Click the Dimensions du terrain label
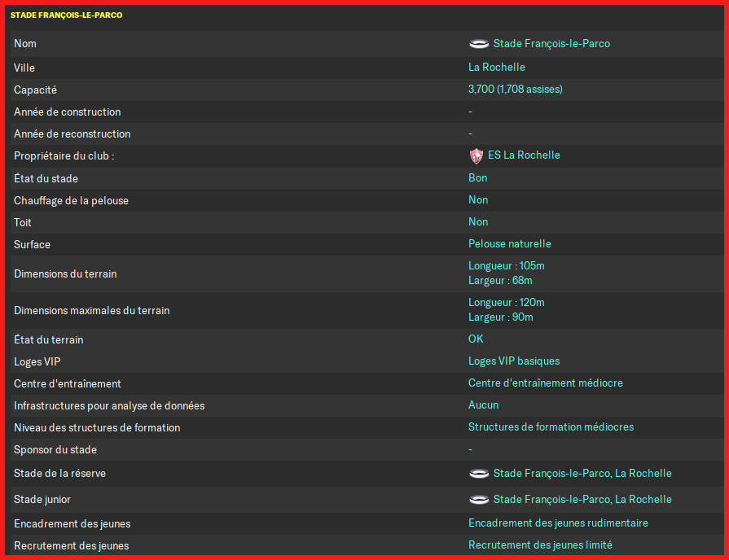The width and height of the screenshot is (729, 560). point(65,274)
